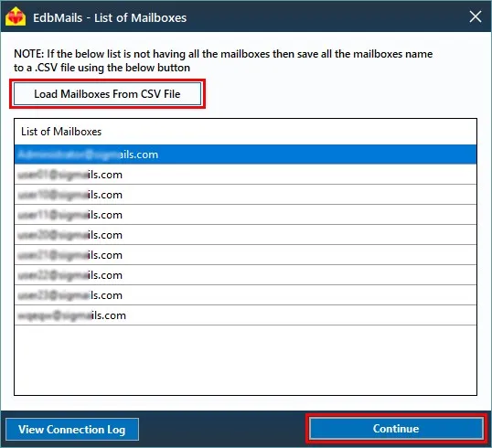This screenshot has height=448, width=492.
Task: Select the last mailbox row in the list
Action: tap(245, 315)
